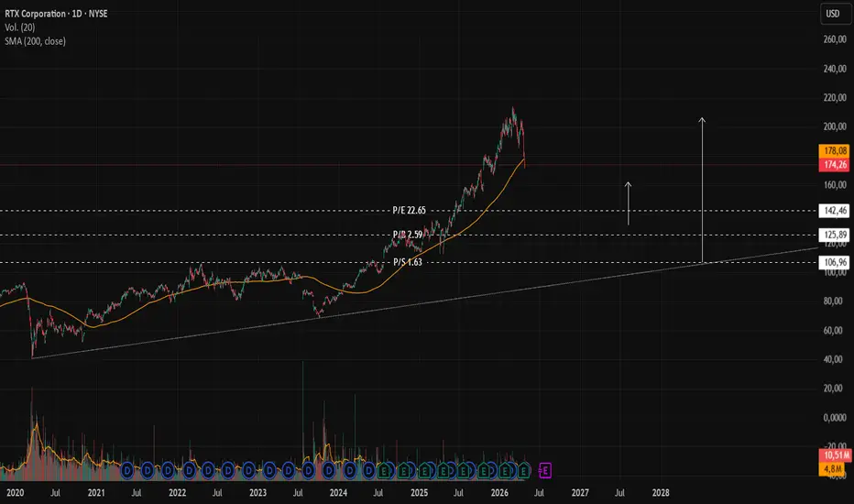Click the 2024 label on time axis
Screen dimensions: 854x504
tap(338, 493)
